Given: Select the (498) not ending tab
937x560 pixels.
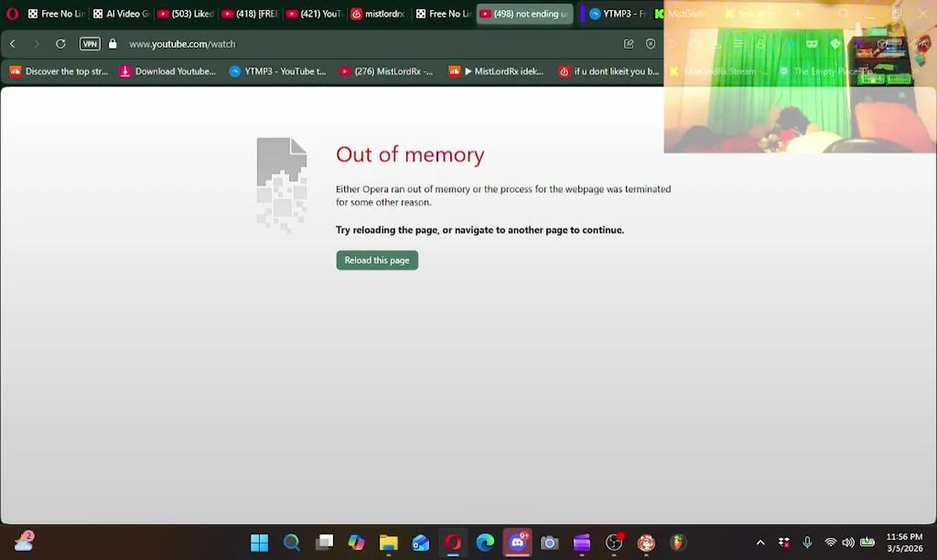Looking at the screenshot, I should click(525, 13).
